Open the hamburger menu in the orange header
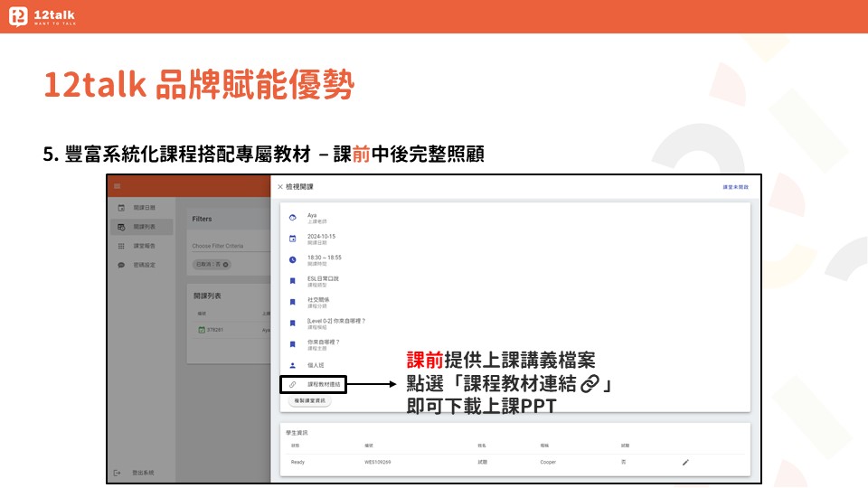The image size is (868, 488). [x=118, y=186]
